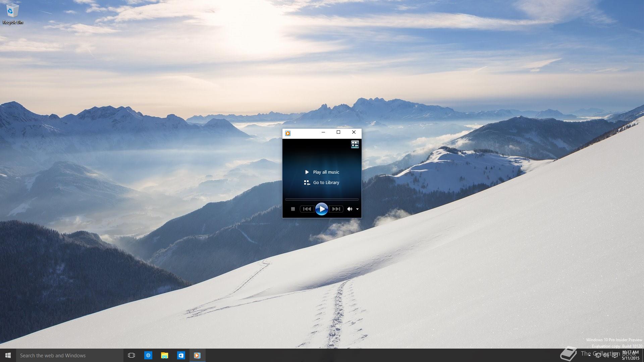Mute the player volume speaker

[350, 209]
